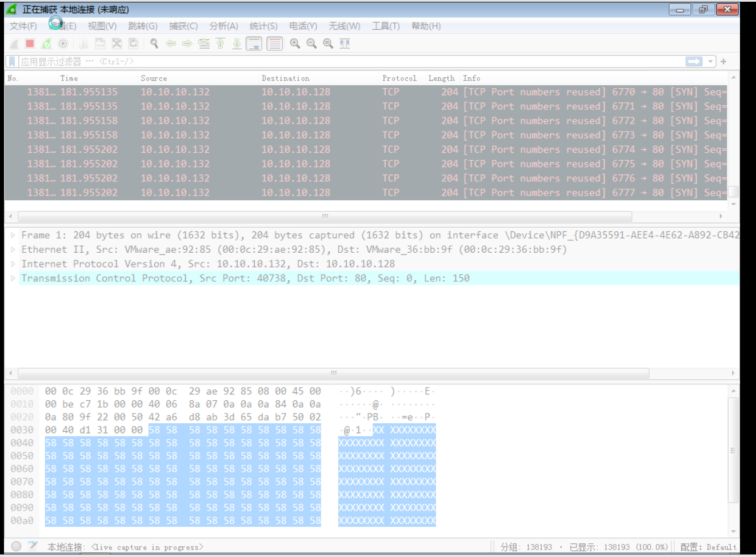The width and height of the screenshot is (756, 557).
Task: Restart the current live capture
Action: click(x=46, y=43)
